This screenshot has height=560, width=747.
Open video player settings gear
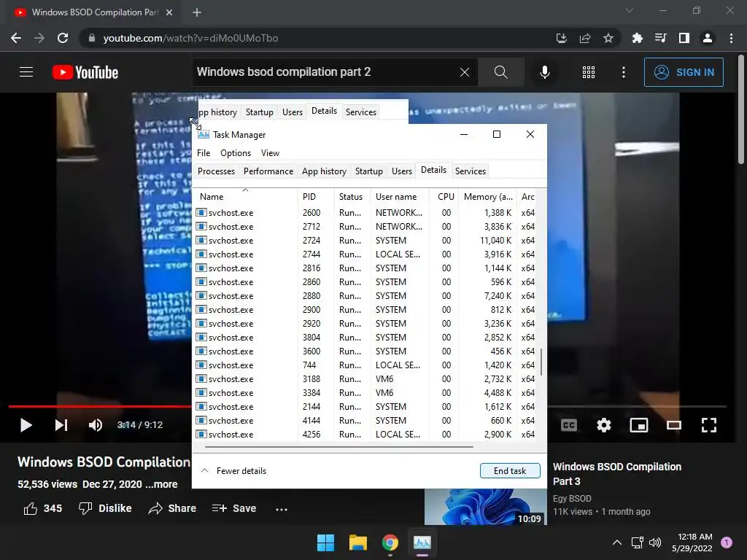point(603,425)
